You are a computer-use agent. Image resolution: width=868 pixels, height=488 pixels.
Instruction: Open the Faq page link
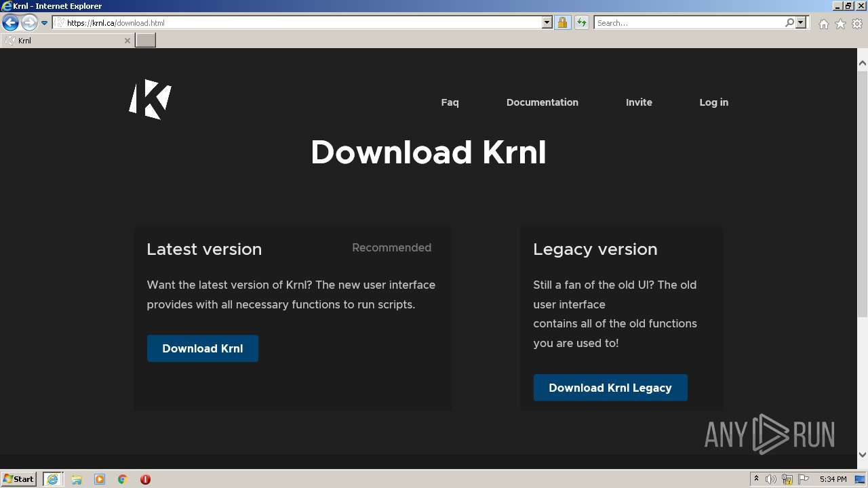tap(450, 102)
